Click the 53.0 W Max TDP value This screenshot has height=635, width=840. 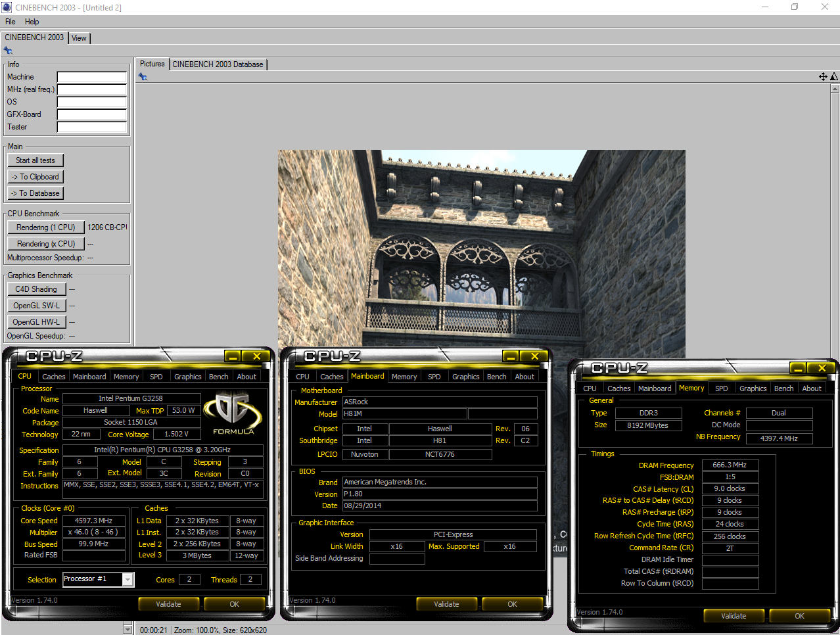(x=183, y=410)
